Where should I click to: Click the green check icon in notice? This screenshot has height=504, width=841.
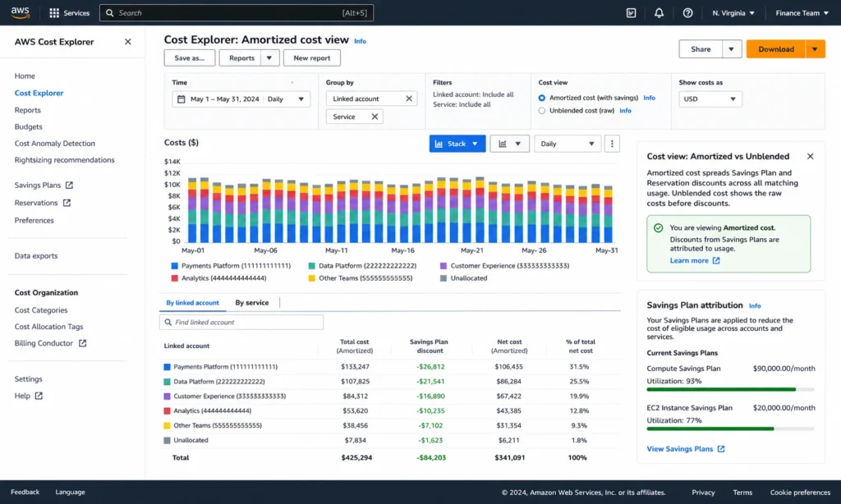[658, 228]
